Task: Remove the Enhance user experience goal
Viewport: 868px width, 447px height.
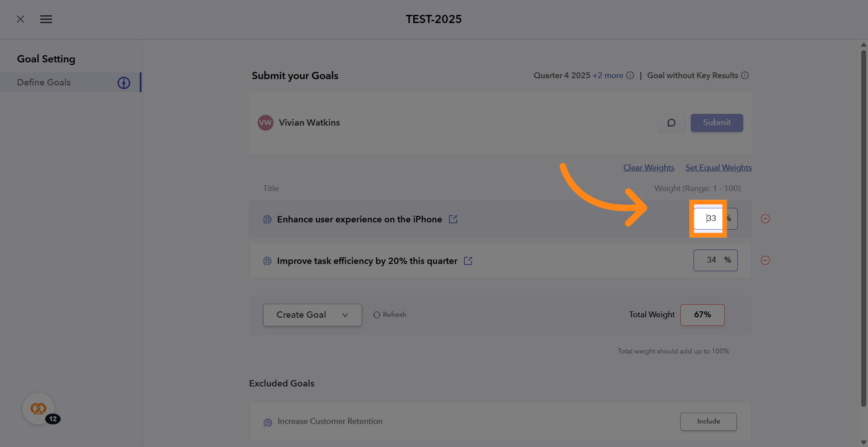Action: click(765, 219)
